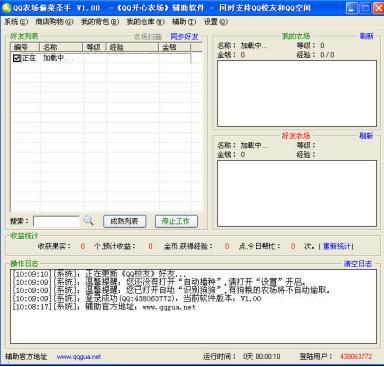This screenshot has width=384, height=367.
Task: Click the 农场扫描 link
Action: pos(148,36)
